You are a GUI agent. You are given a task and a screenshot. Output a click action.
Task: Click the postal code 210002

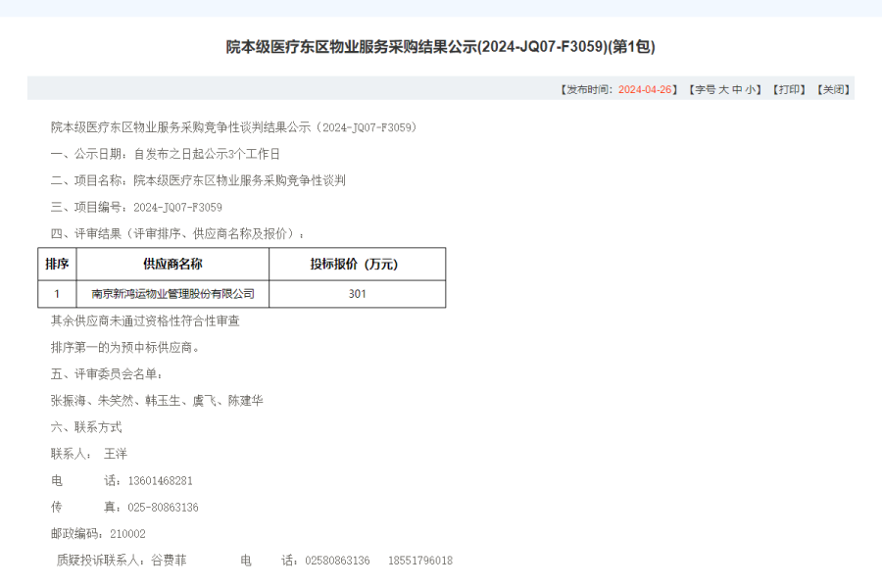pos(128,534)
